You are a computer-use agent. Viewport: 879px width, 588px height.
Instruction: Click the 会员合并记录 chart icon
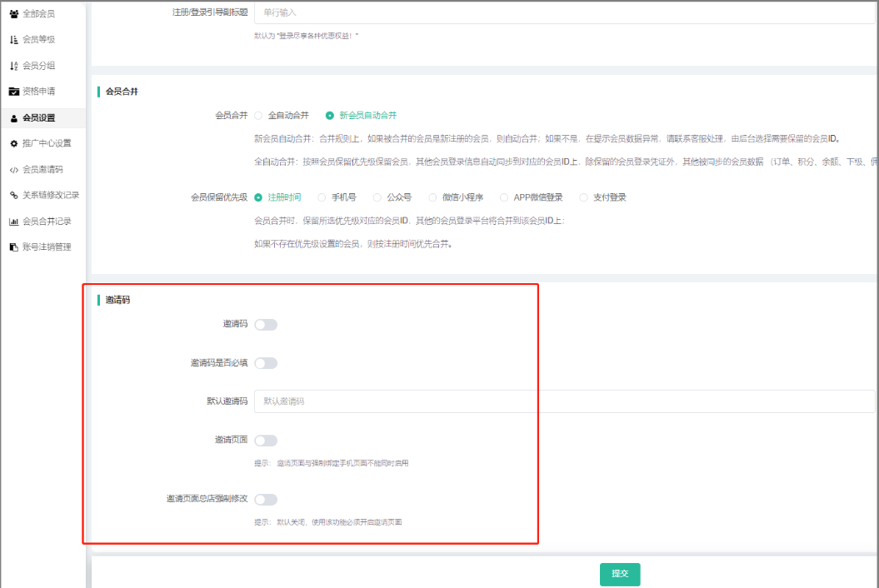click(13, 222)
